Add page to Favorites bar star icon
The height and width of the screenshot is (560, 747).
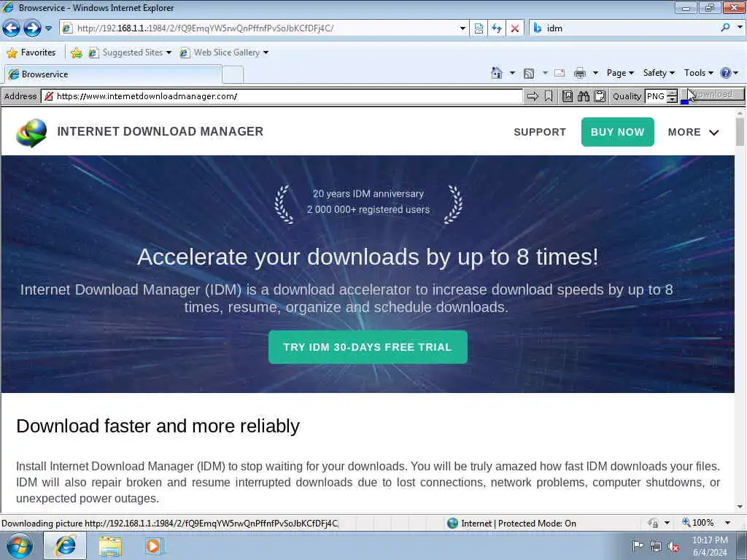click(76, 52)
